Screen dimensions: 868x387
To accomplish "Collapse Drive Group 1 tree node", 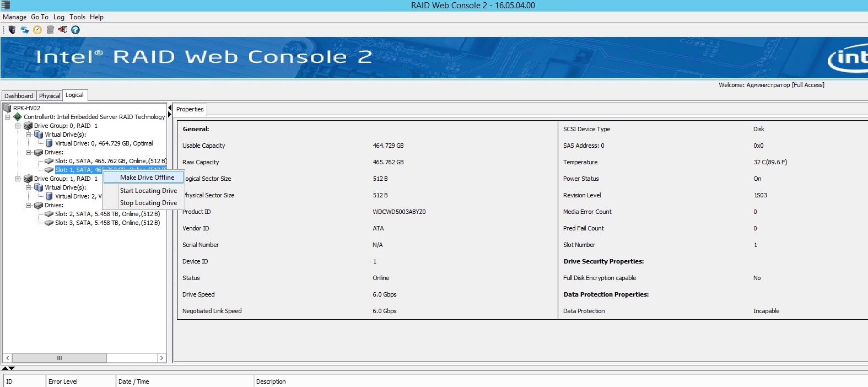I will point(18,179).
